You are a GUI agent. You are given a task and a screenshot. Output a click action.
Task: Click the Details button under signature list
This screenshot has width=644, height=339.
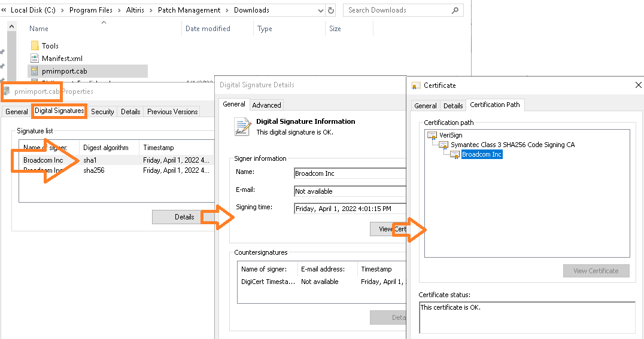tap(184, 217)
